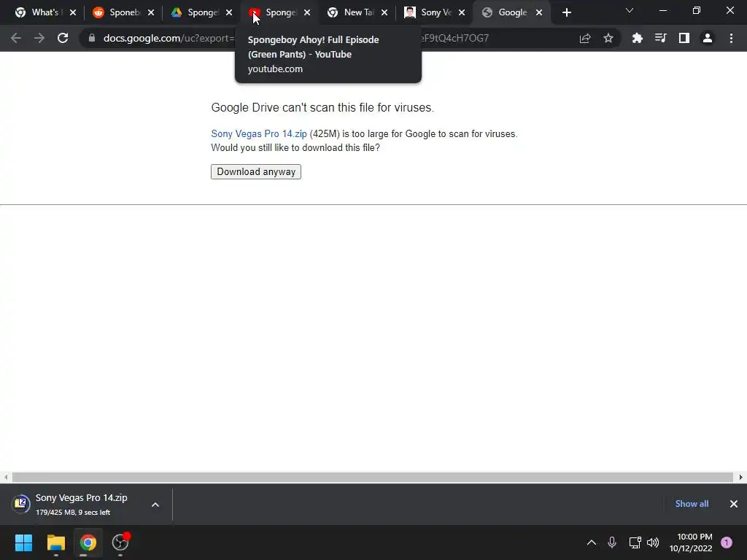
Task: Show hidden system tray icons
Action: click(x=591, y=542)
